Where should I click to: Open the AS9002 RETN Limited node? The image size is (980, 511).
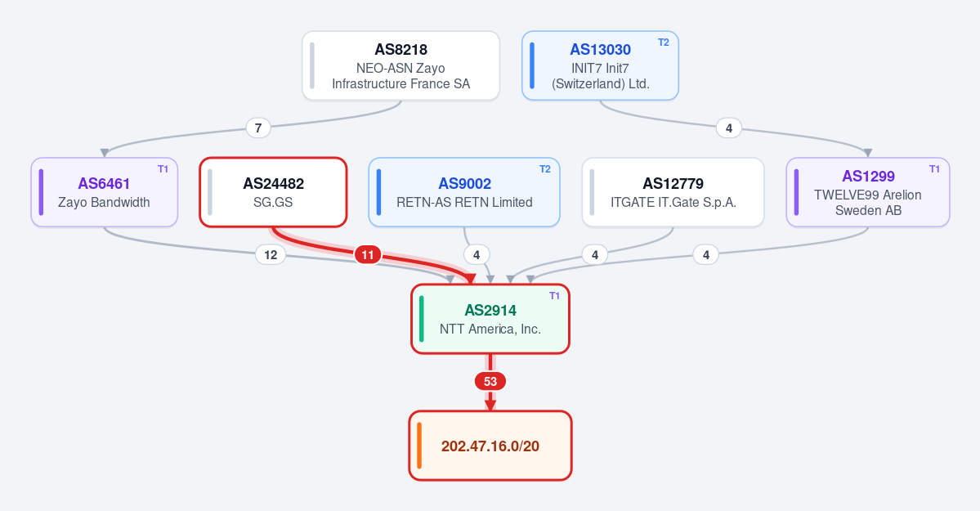coord(464,192)
